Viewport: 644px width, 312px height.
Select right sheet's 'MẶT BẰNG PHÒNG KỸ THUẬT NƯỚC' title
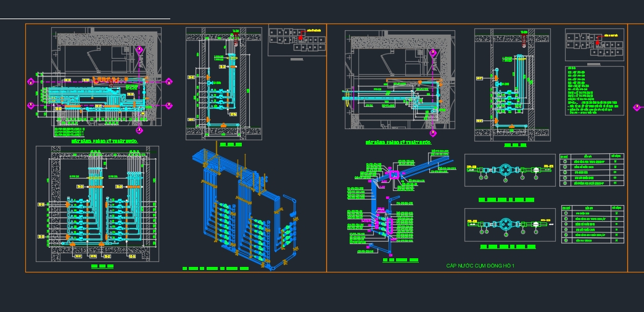(x=398, y=143)
